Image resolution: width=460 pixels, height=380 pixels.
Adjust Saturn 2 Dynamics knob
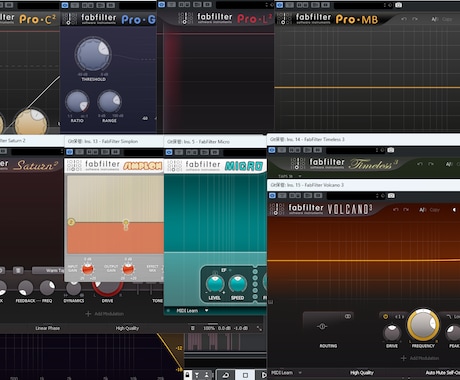tap(74, 289)
